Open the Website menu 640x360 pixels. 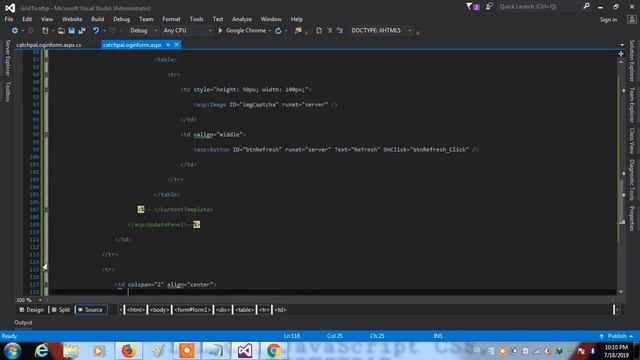(x=72, y=19)
